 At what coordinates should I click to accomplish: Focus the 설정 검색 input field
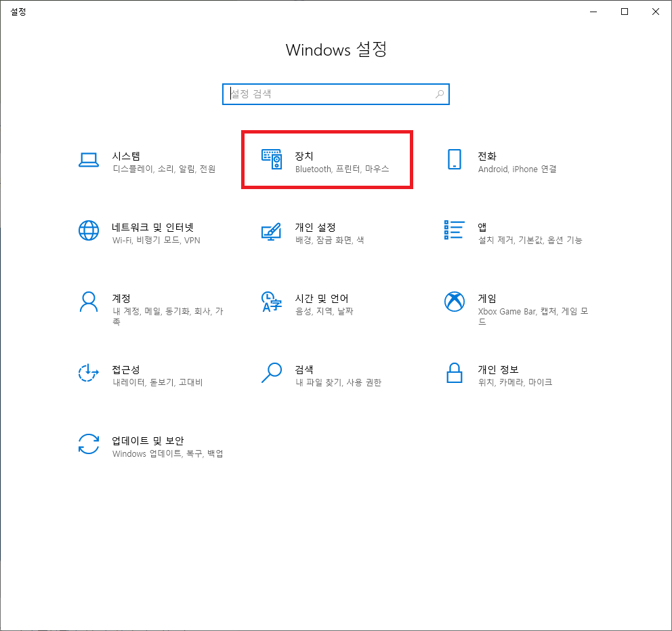click(x=335, y=94)
